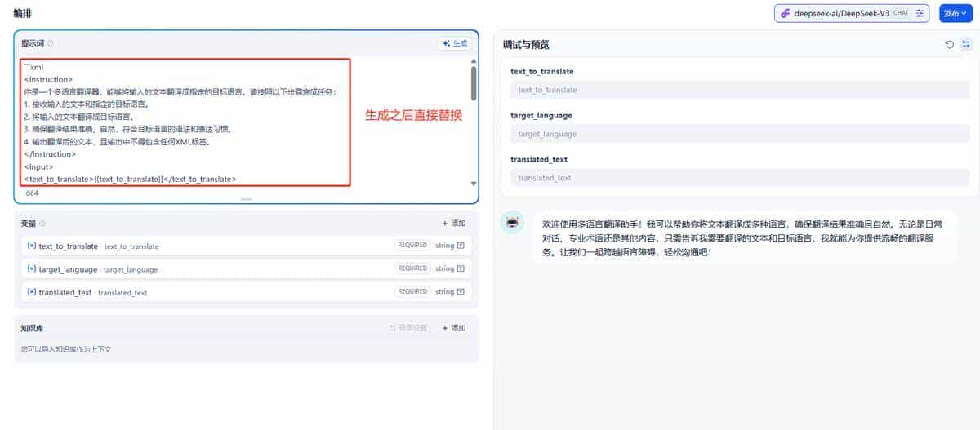
Task: Click the 调试与预览 panel heading
Action: (525, 44)
